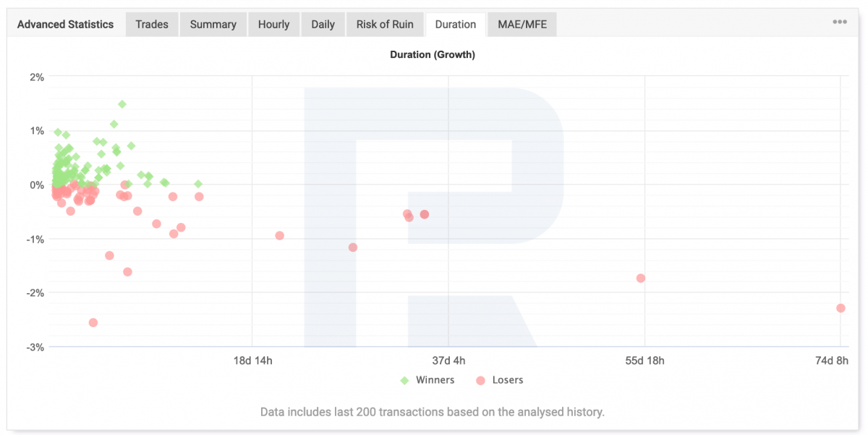868x435 pixels.
Task: Click the green Winners diamond legend marker
Action: coord(405,380)
